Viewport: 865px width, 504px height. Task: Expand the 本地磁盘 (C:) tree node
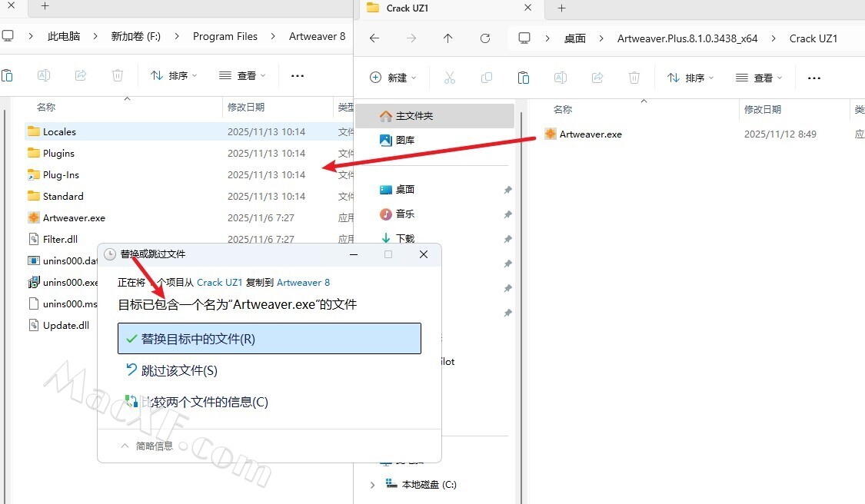point(373,485)
